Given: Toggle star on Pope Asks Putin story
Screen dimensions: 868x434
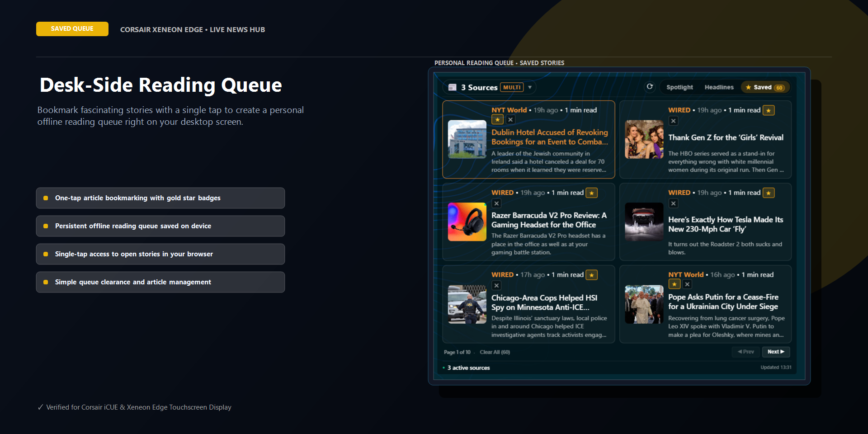Looking at the screenshot, I should (675, 284).
